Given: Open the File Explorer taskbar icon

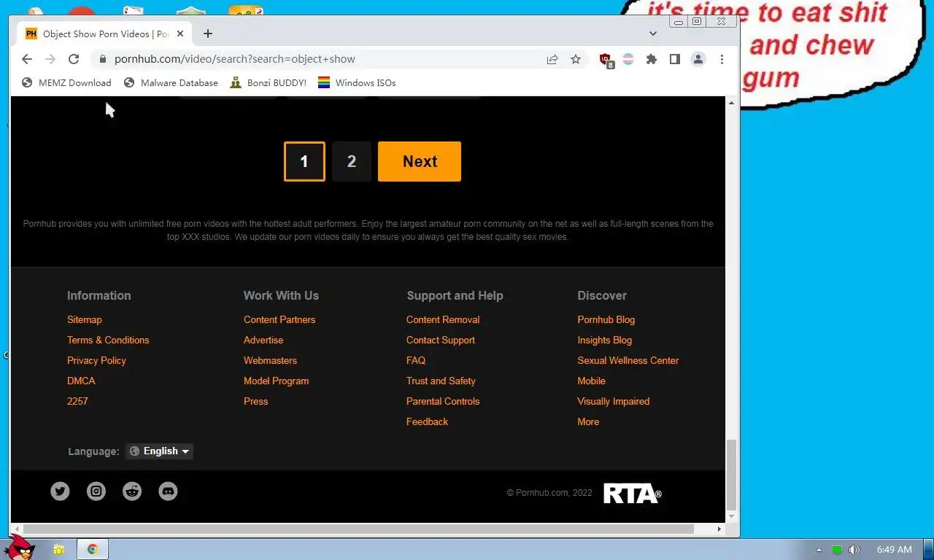Looking at the screenshot, I should pyautogui.click(x=59, y=549).
